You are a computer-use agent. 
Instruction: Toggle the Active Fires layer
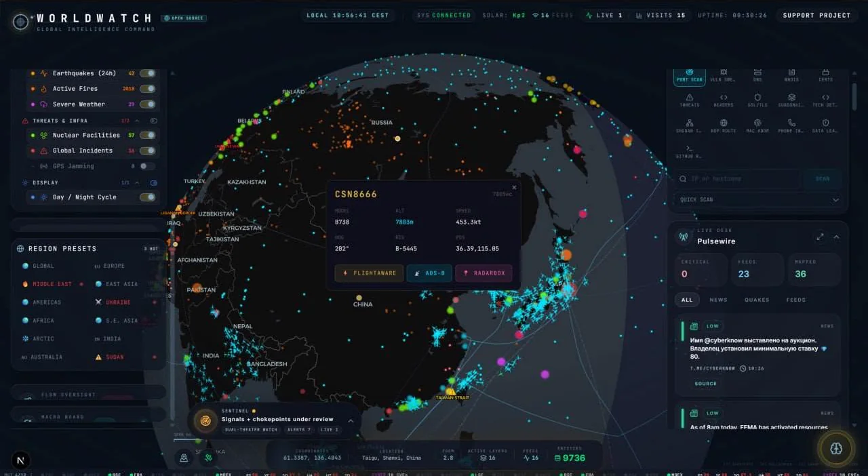tap(147, 89)
